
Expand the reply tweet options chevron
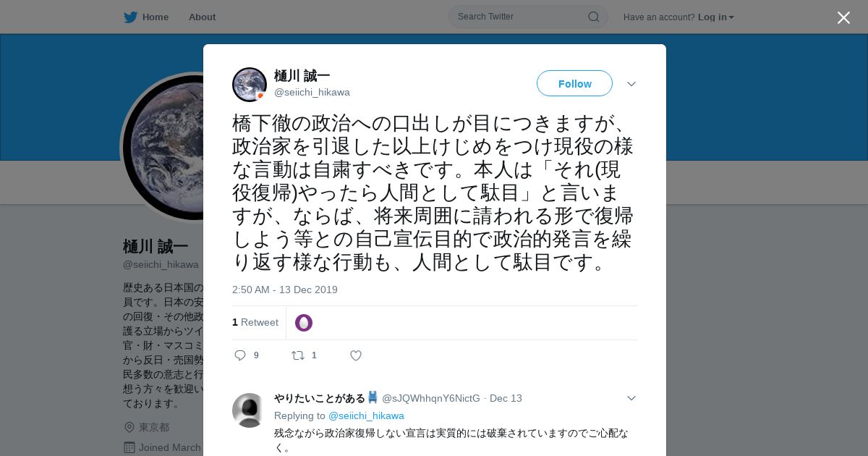[x=631, y=398]
